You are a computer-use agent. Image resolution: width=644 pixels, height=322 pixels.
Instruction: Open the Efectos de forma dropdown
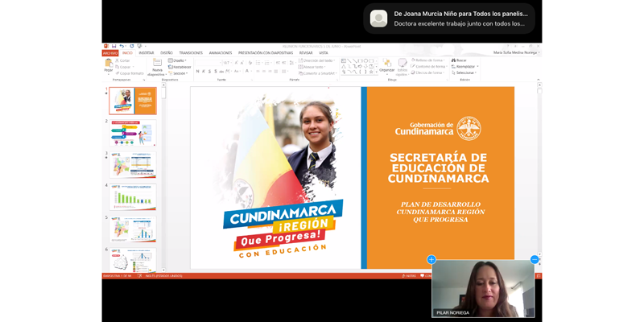tap(427, 72)
